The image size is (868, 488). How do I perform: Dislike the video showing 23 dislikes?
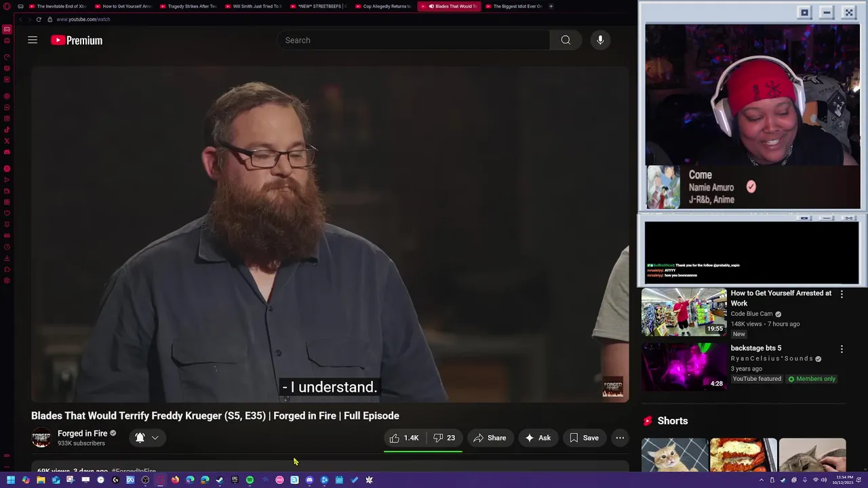(444, 438)
